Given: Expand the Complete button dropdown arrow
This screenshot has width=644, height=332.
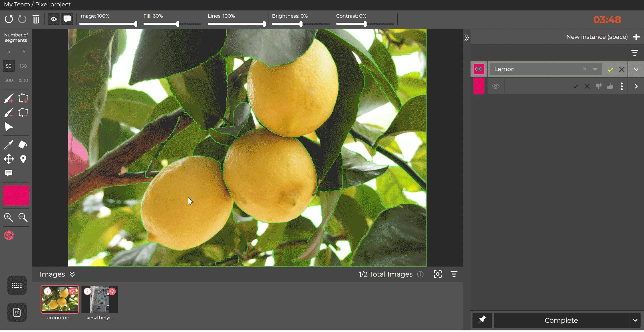Looking at the screenshot, I should click(x=635, y=320).
